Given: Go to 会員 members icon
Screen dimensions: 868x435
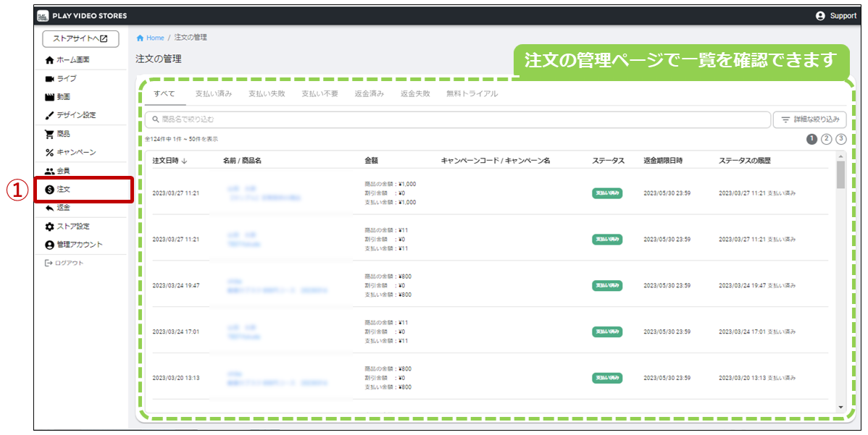Looking at the screenshot, I should pyautogui.click(x=49, y=171).
